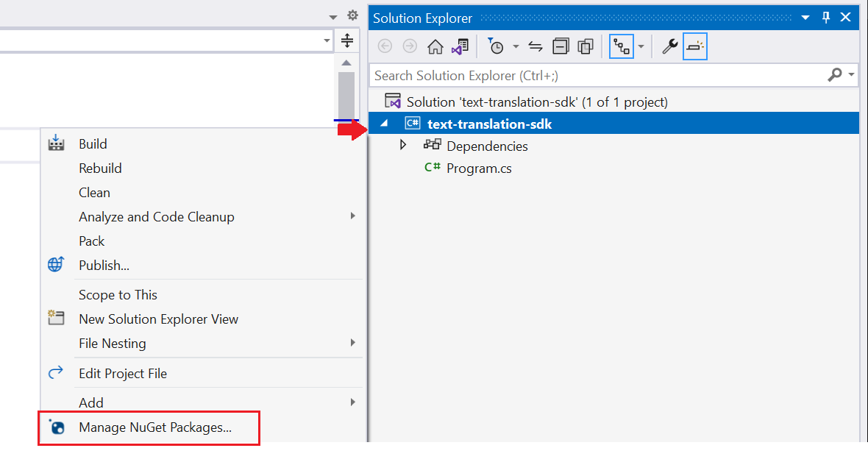The image size is (868, 462).
Task: Toggle the pending changes filter clock icon
Action: (499, 46)
